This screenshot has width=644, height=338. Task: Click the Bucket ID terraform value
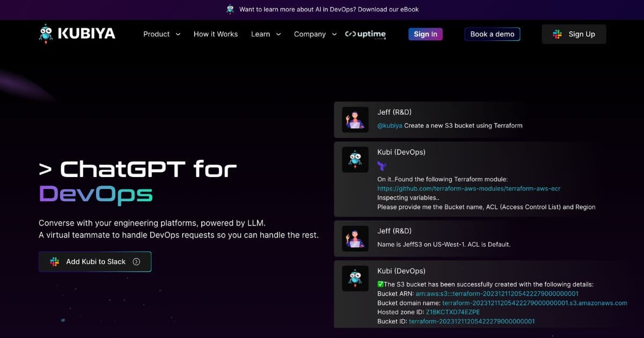point(472,321)
